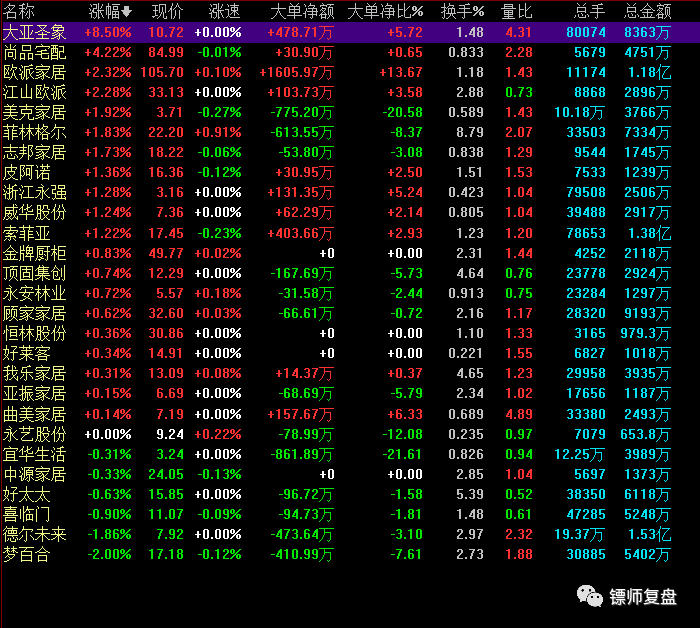700x628 pixels.
Task: Click the 量比 column header
Action: (517, 12)
